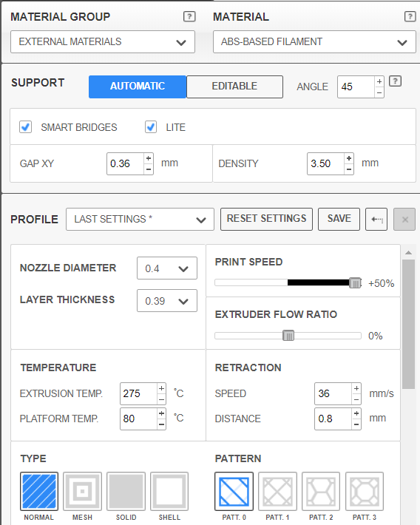This screenshot has width=420, height=525.
Task: Click the import profile arrow icon
Action: coord(376,220)
